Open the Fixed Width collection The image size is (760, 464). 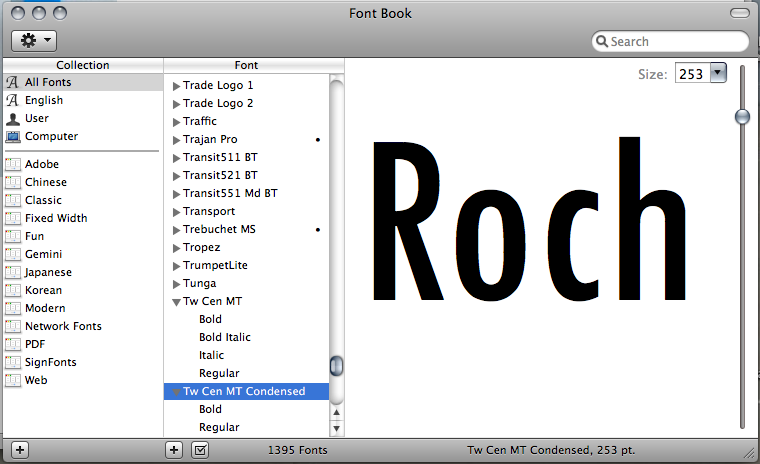tap(83, 218)
